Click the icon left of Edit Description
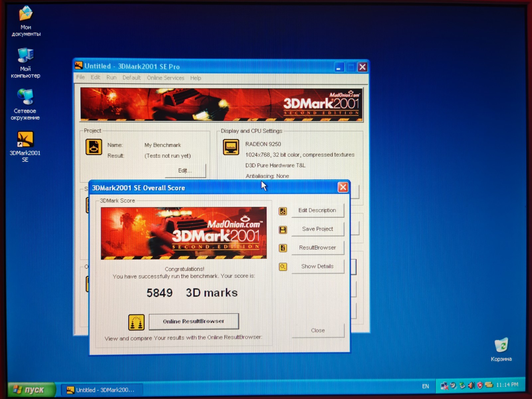This screenshot has width=532, height=399. point(283,211)
